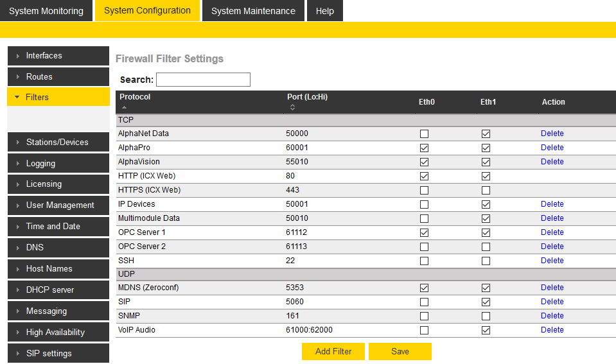Delete the OPC Server 2 filter
The width and height of the screenshot is (616, 364).
[552, 247]
